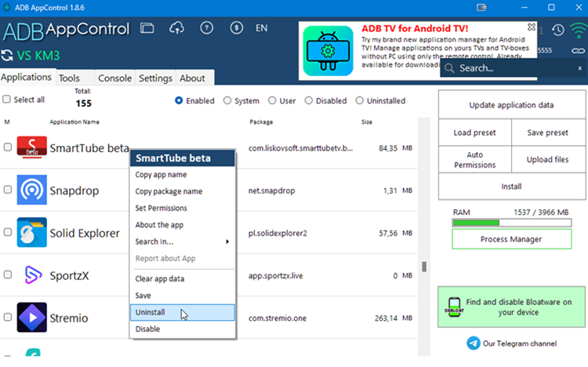588x367 pixels.
Task: Click the Stremio app icon
Action: click(x=31, y=318)
